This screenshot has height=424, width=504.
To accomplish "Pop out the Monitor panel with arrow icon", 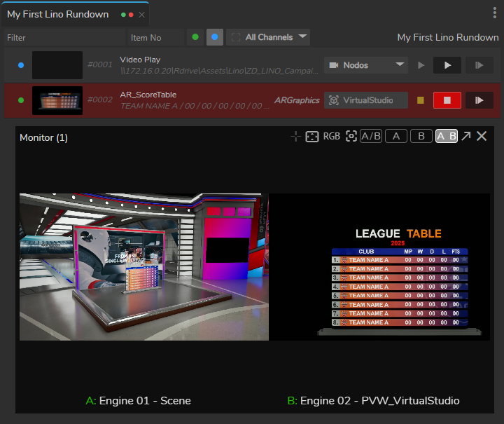I will click(x=466, y=137).
